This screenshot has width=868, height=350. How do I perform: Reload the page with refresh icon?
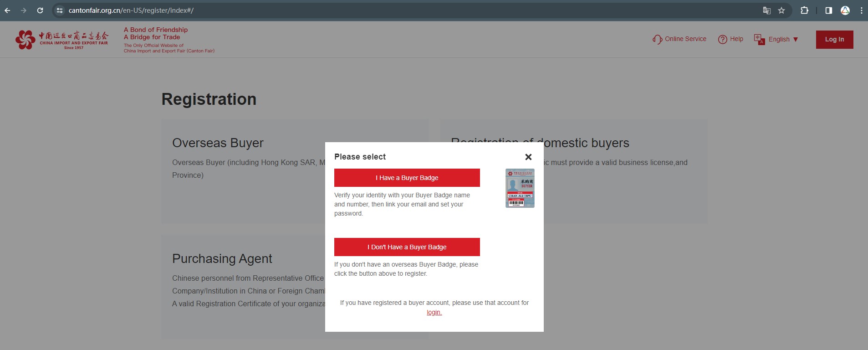40,10
